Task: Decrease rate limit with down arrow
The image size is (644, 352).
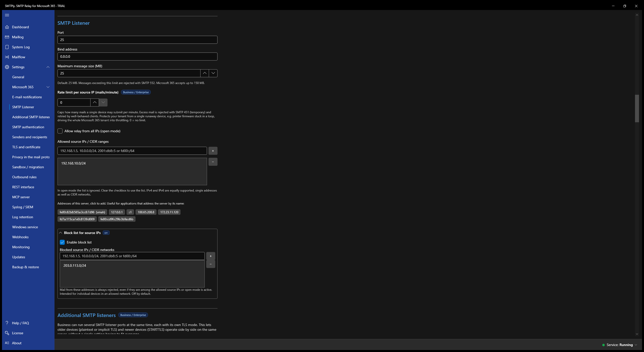Action: (x=103, y=102)
